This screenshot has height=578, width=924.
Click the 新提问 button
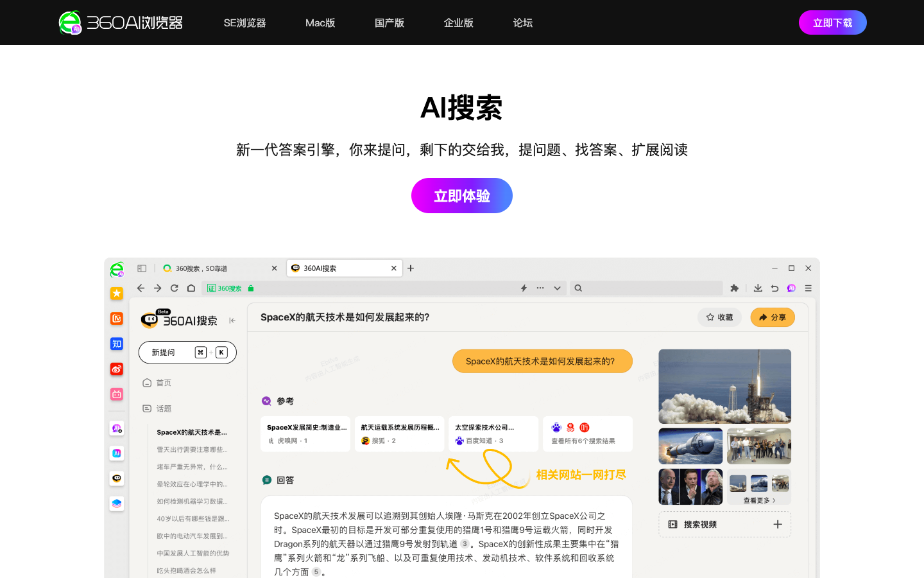[187, 353]
